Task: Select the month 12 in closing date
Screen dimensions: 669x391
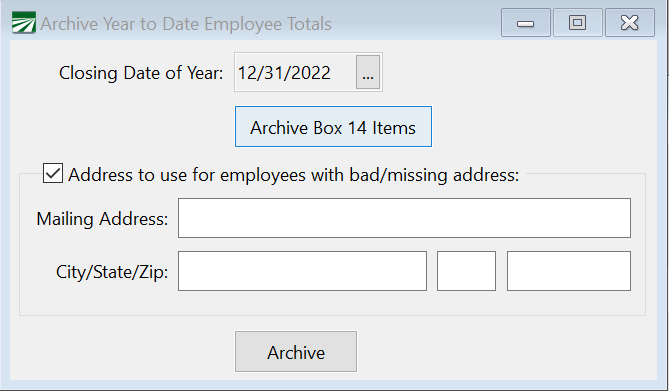Action: click(x=247, y=73)
